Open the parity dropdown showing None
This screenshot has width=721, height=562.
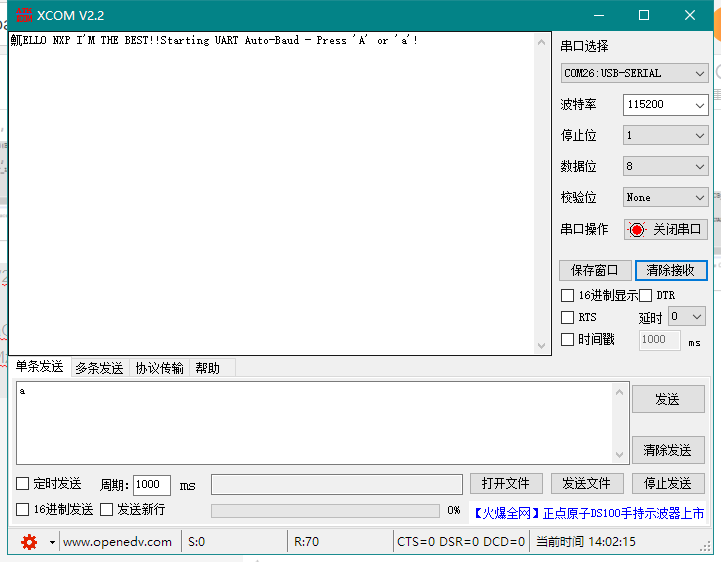(x=665, y=197)
